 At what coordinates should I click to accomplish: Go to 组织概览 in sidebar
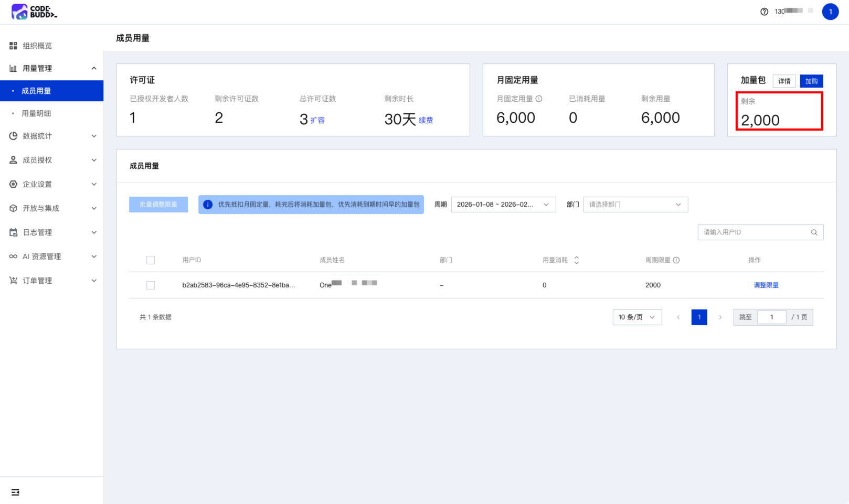37,46
